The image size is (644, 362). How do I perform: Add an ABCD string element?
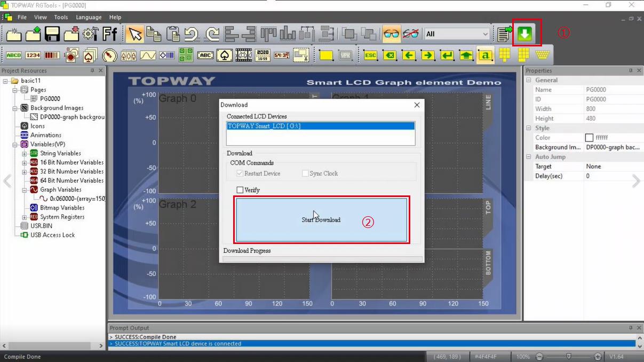(x=14, y=55)
